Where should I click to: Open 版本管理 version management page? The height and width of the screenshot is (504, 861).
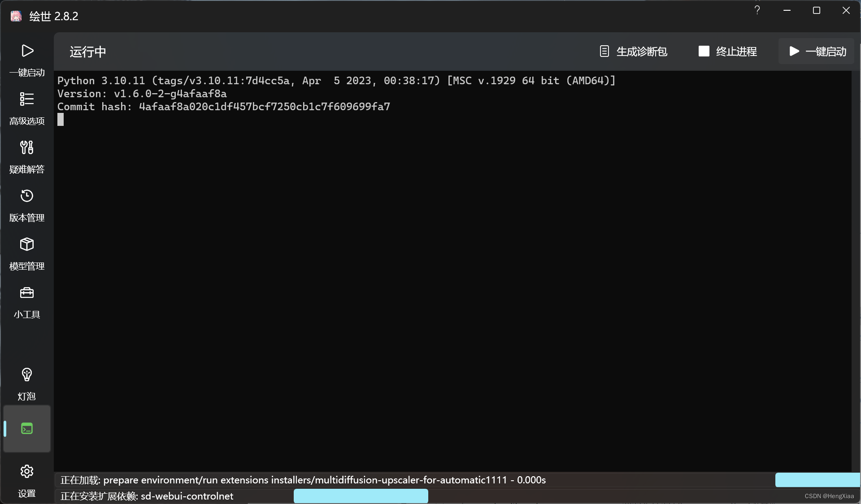27,205
